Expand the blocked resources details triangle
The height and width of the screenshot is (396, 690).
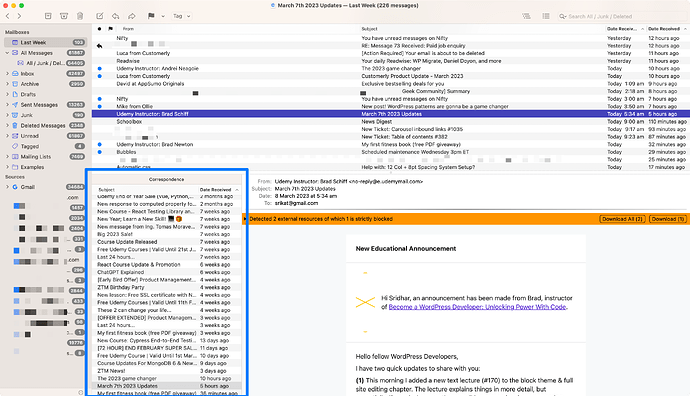coord(245,219)
